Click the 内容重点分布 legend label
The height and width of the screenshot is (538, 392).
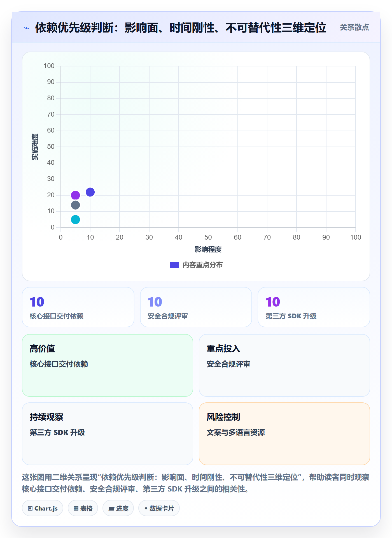click(x=202, y=265)
